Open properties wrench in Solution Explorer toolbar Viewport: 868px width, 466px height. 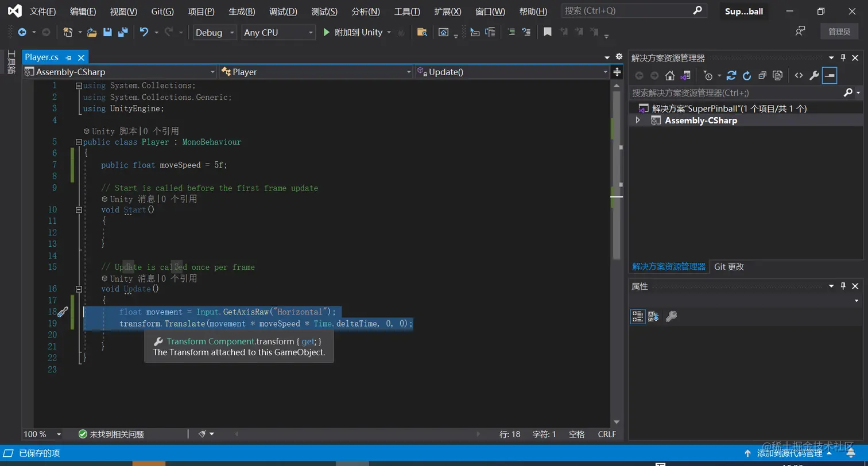point(814,76)
